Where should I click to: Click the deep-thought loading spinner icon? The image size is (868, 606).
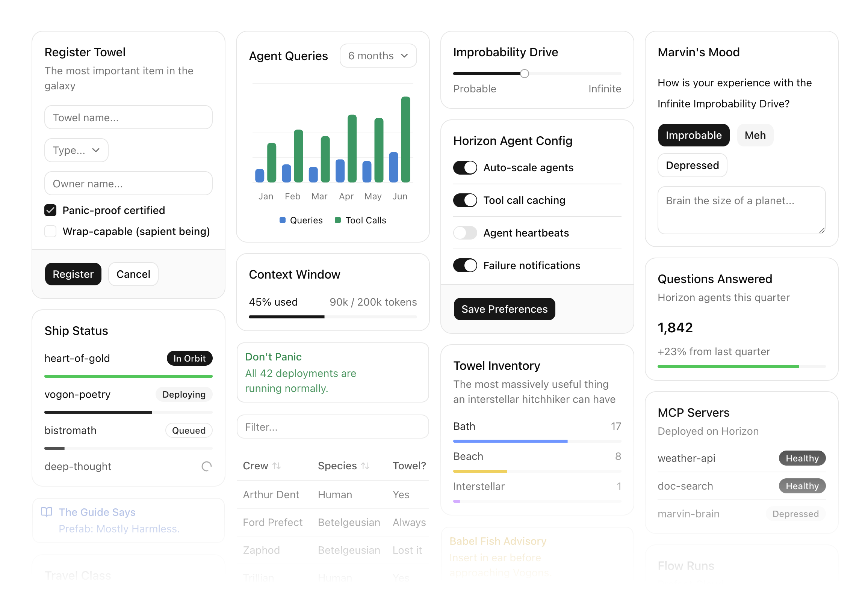click(206, 467)
